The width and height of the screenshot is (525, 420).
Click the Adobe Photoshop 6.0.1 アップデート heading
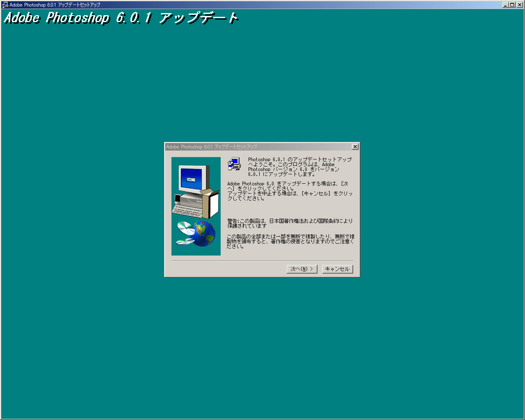pyautogui.click(x=121, y=18)
